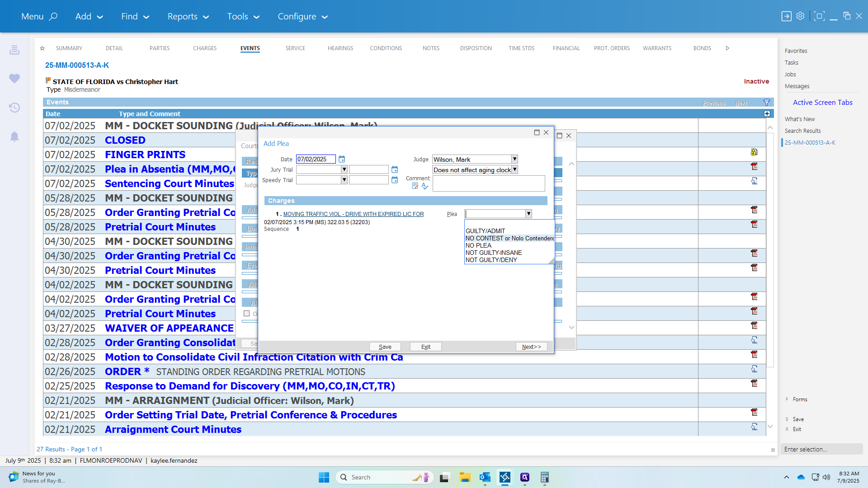Click the fullscreen icon in header
Viewport: 868px width, 488px height.
click(x=819, y=16)
